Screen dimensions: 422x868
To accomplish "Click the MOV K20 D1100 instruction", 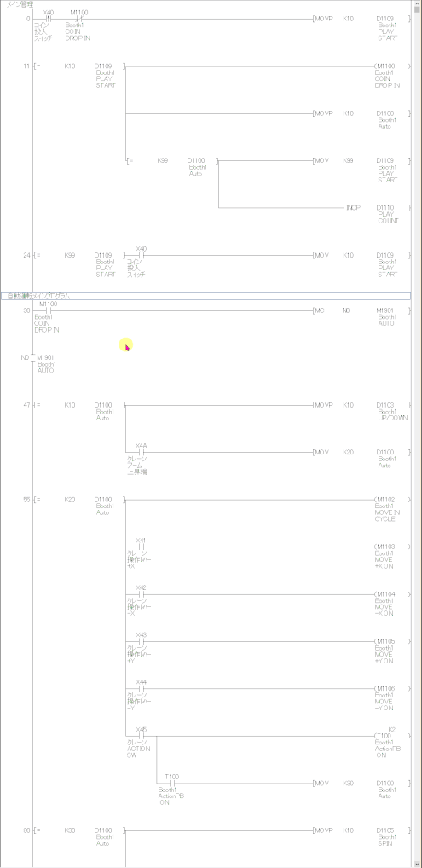I will point(361,452).
